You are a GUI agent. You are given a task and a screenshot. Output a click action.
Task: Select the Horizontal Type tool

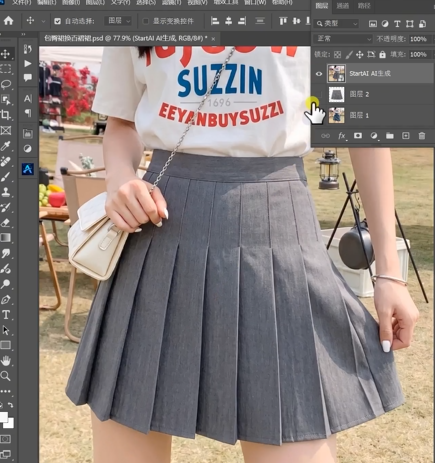[x=6, y=314]
